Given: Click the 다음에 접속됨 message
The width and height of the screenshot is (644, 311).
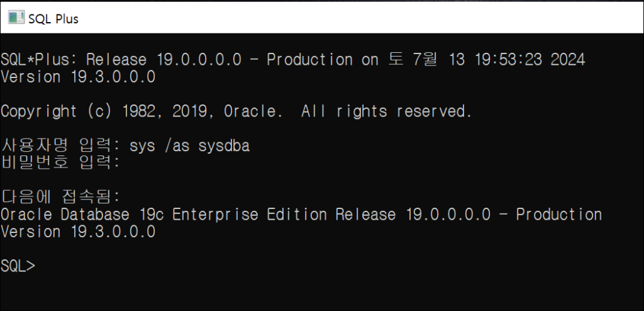Looking at the screenshot, I should pos(60,198).
